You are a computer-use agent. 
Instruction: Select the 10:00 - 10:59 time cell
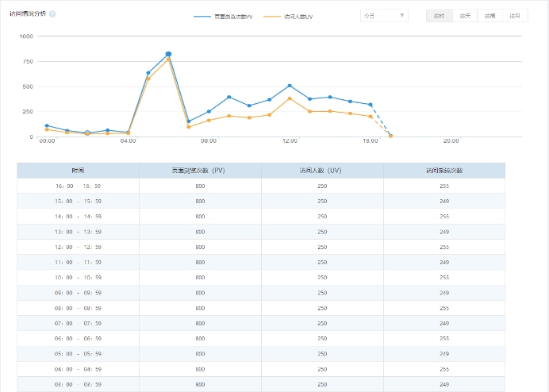click(78, 278)
